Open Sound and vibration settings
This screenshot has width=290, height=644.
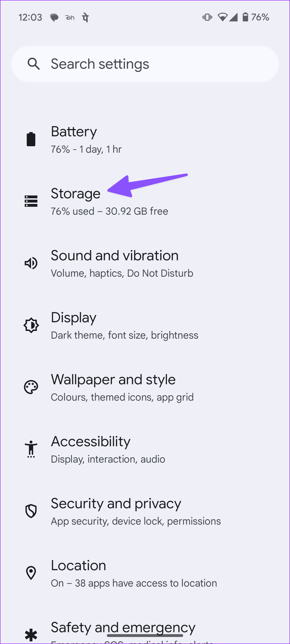tap(122, 264)
